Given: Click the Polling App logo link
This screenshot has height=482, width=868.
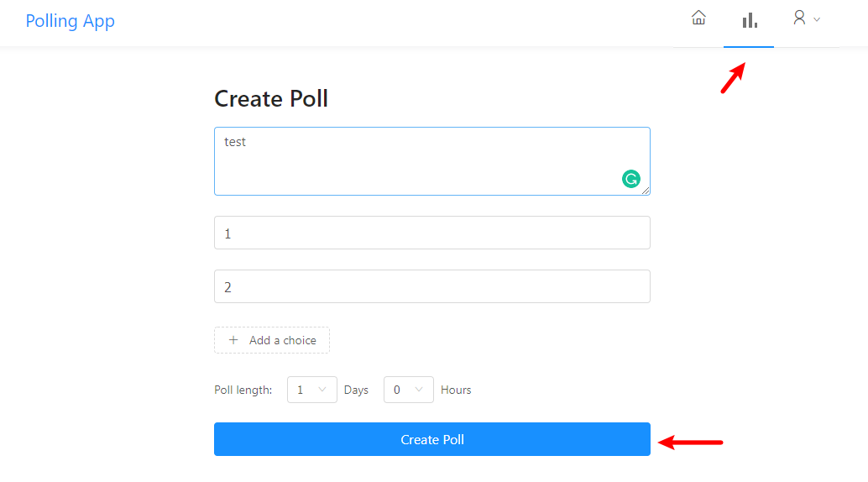Looking at the screenshot, I should [x=71, y=21].
